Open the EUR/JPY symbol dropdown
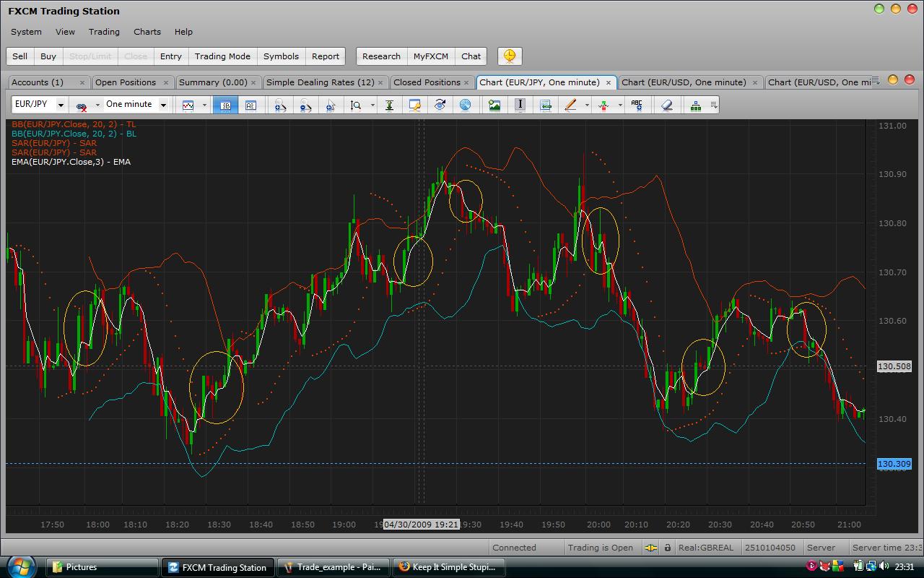Image resolution: width=924 pixels, height=578 pixels. [x=61, y=105]
